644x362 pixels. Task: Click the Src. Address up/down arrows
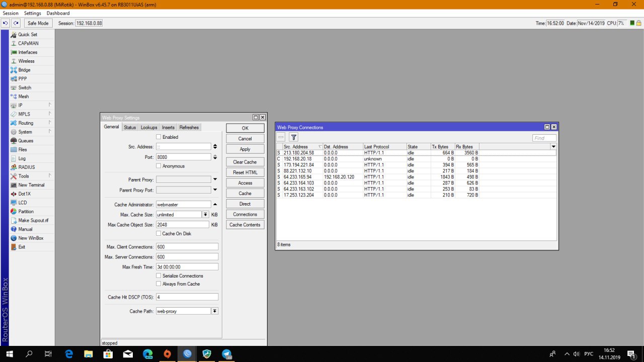point(215,147)
